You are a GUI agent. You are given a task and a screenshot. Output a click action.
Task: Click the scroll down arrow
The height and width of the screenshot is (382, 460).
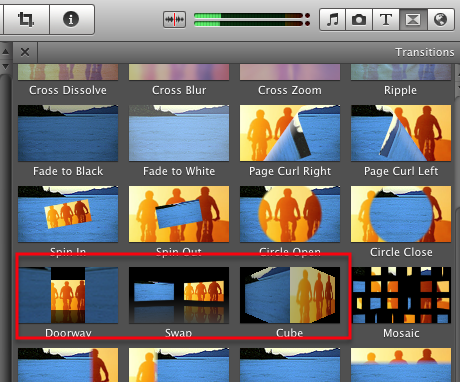6,66
